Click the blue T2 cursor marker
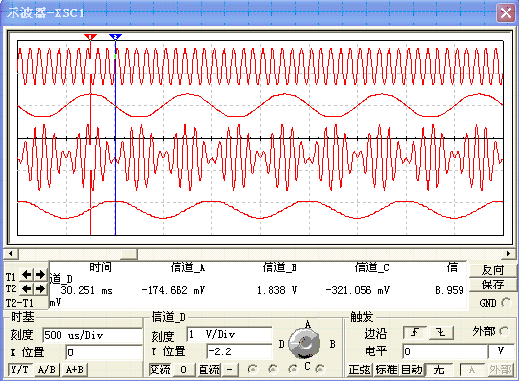This screenshot has width=519, height=382. tap(115, 36)
